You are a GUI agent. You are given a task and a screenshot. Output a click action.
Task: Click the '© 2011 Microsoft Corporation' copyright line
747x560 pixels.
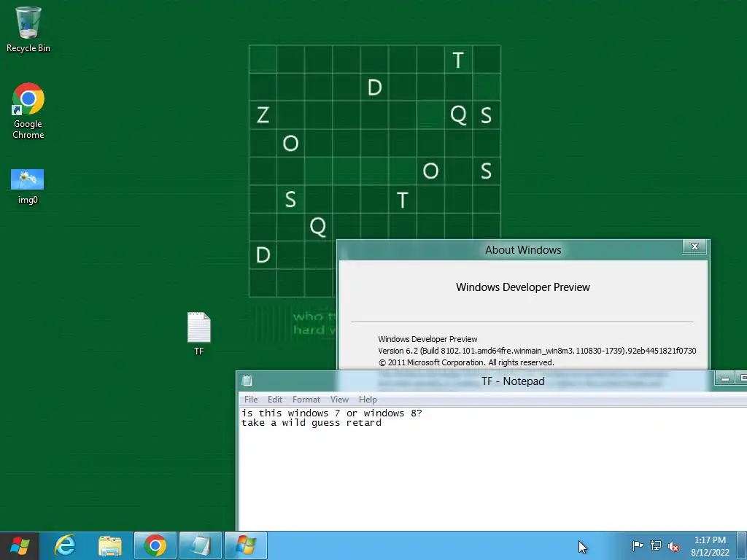click(x=466, y=362)
